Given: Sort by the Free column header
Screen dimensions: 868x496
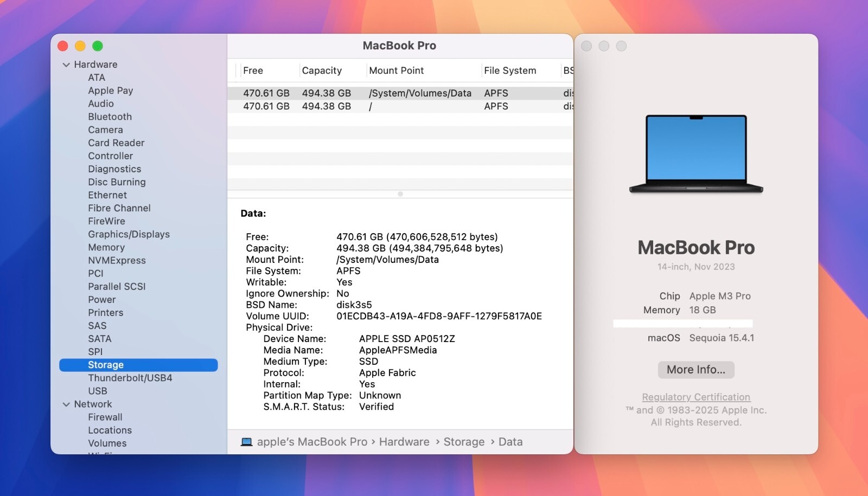Looking at the screenshot, I should 253,70.
